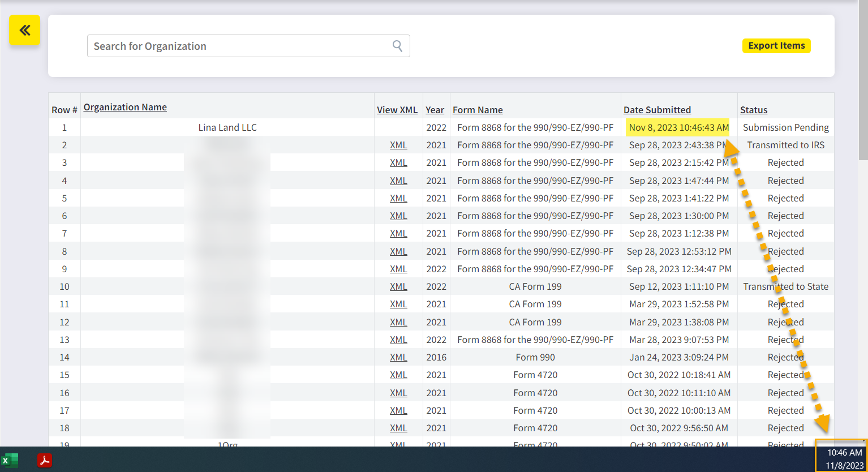
Task: Select Lina Land LLC organization row
Action: click(x=227, y=127)
